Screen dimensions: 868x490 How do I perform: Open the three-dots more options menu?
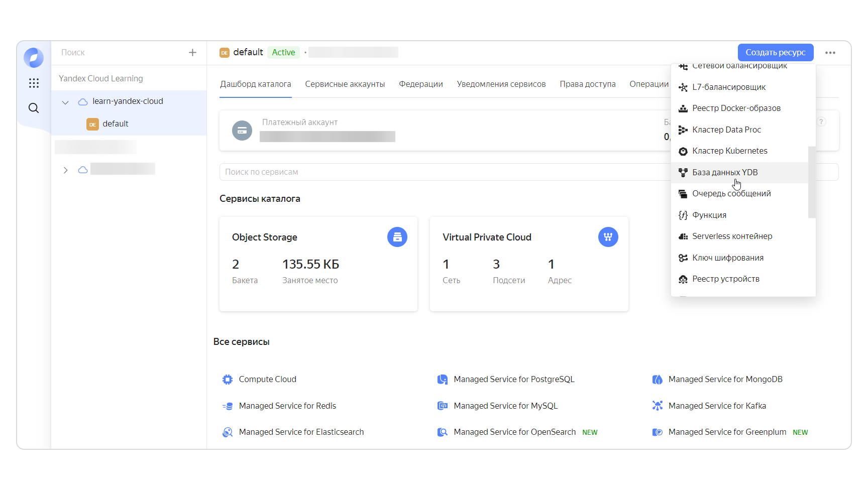(x=830, y=53)
